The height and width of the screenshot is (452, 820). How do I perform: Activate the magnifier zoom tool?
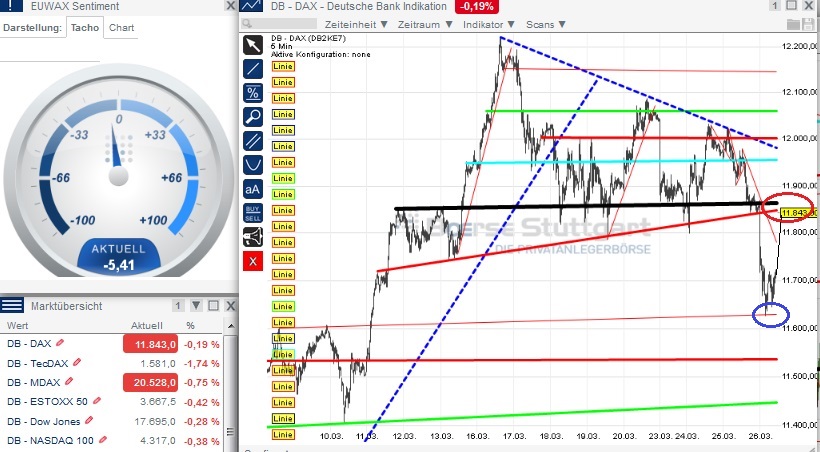pyautogui.click(x=253, y=117)
